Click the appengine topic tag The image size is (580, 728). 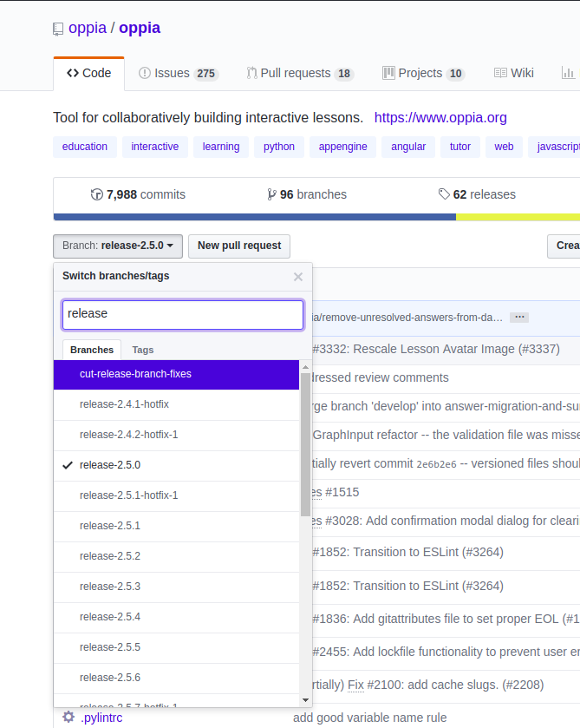[343, 147]
